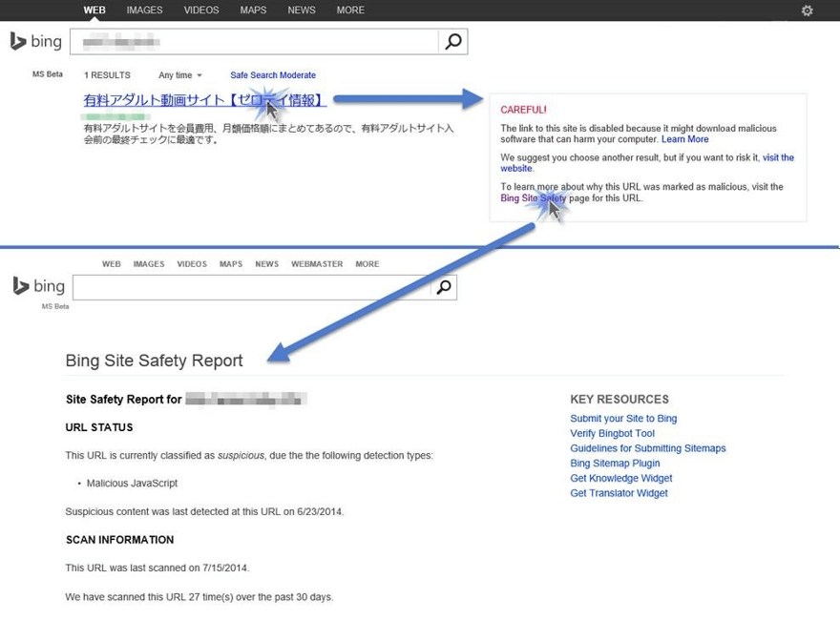Open the Bing Site Safety page link
Viewport: 840px width, 641px height.
(x=532, y=196)
